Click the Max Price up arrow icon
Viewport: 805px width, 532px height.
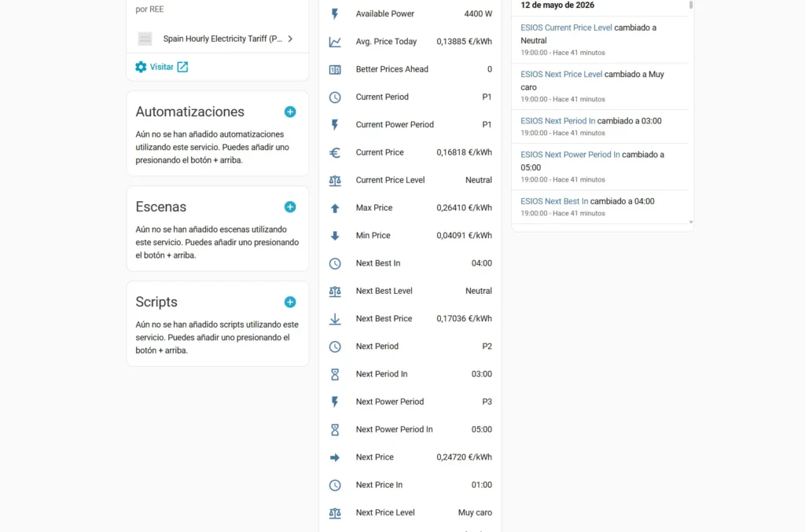pos(335,207)
